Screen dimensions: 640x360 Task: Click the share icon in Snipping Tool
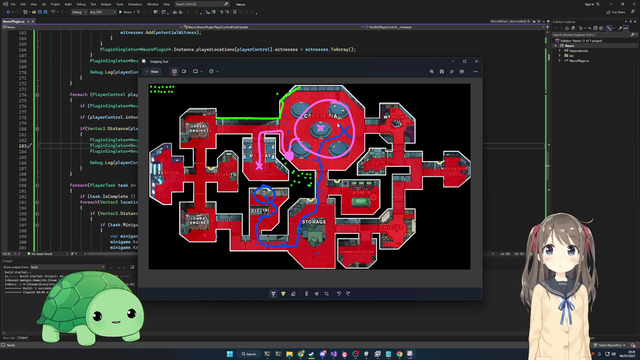pyautogui.click(x=462, y=71)
